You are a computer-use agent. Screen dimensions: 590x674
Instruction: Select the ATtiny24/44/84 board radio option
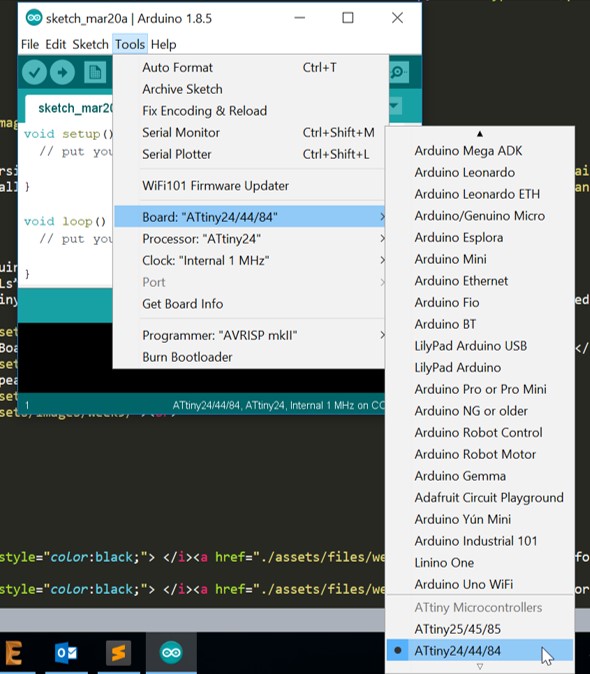point(480,650)
